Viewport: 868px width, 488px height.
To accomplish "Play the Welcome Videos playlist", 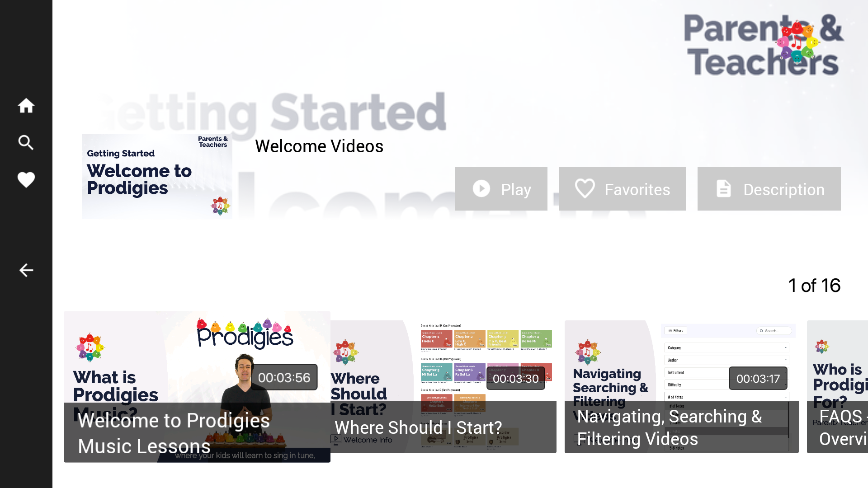I will click(501, 189).
